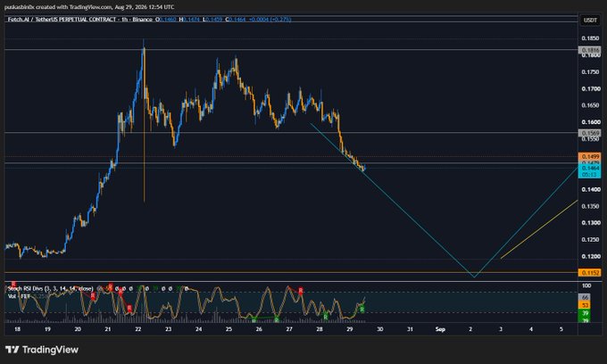The height and width of the screenshot is (364, 607).
Task: Click the 0.1400 price scale value
Action: tap(591, 189)
